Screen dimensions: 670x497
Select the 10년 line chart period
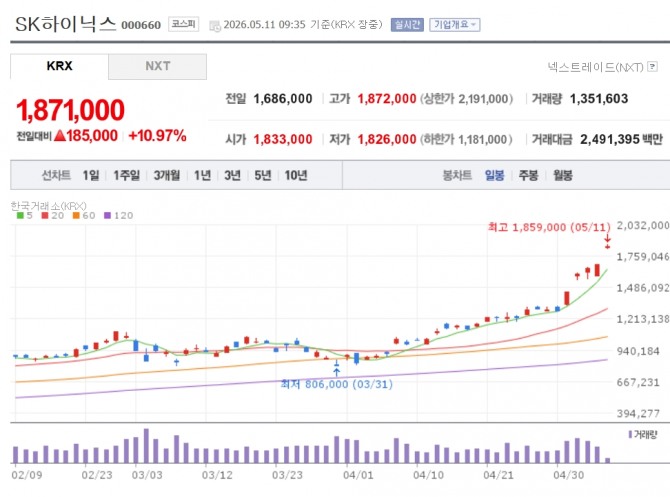click(296, 175)
